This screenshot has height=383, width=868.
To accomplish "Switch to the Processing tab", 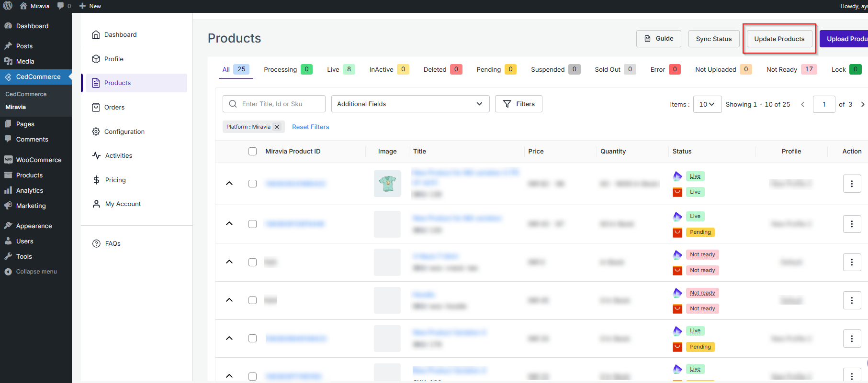I will tap(288, 69).
